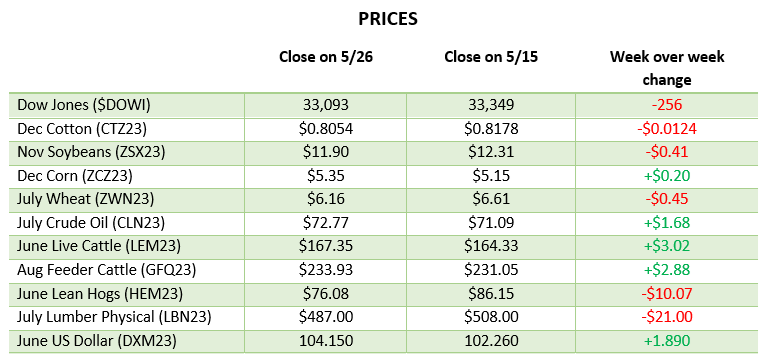This screenshot has width=764, height=363.
Task: Click the PRICES table title
Action: click(x=388, y=19)
